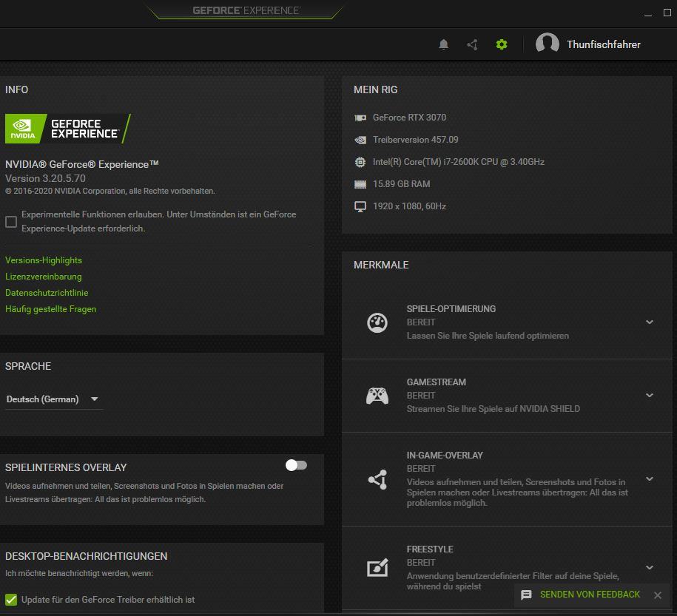Open the share overlay icon in header
This screenshot has height=616, width=677.
pyautogui.click(x=472, y=44)
